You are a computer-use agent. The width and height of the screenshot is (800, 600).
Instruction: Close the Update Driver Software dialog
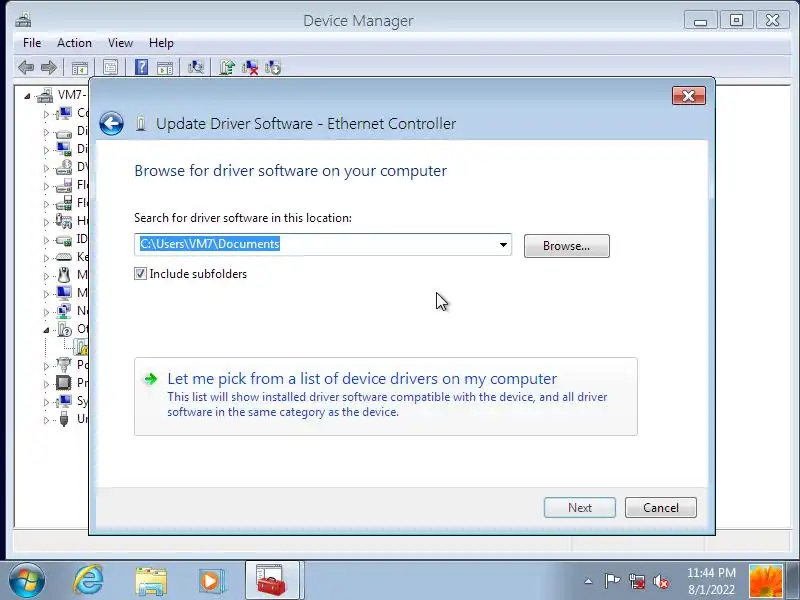pos(689,96)
